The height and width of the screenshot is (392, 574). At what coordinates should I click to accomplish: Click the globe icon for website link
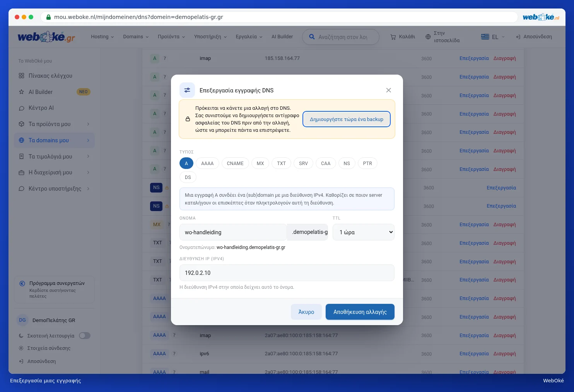point(428,37)
